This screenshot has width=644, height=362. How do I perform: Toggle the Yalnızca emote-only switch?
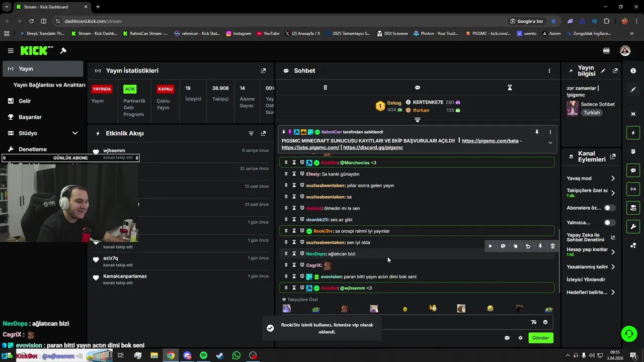609,222
